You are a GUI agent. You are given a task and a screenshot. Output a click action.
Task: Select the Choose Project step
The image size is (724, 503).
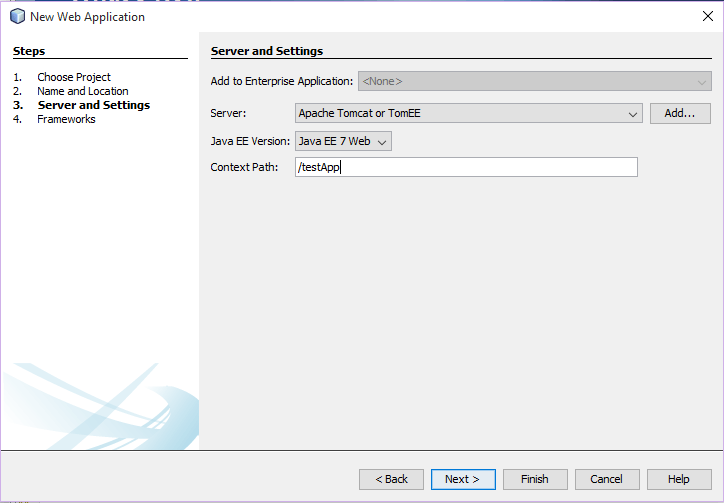tap(73, 77)
